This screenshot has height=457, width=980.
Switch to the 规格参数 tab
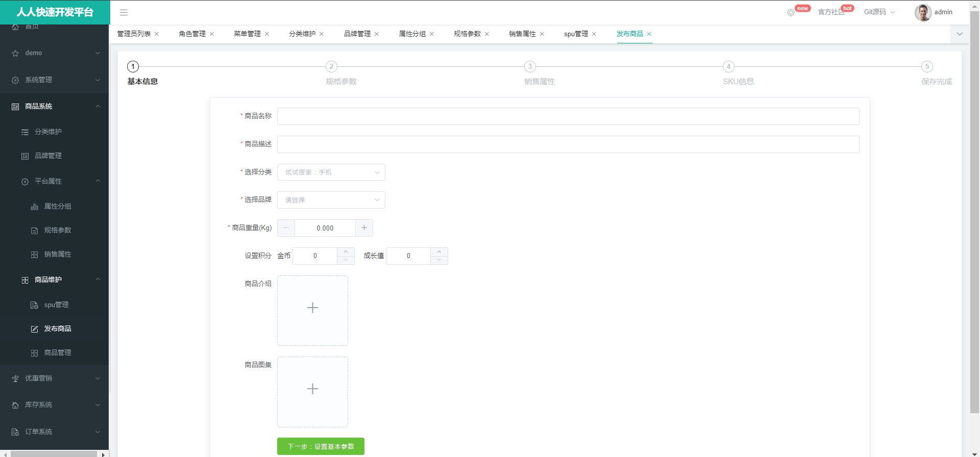[x=468, y=34]
